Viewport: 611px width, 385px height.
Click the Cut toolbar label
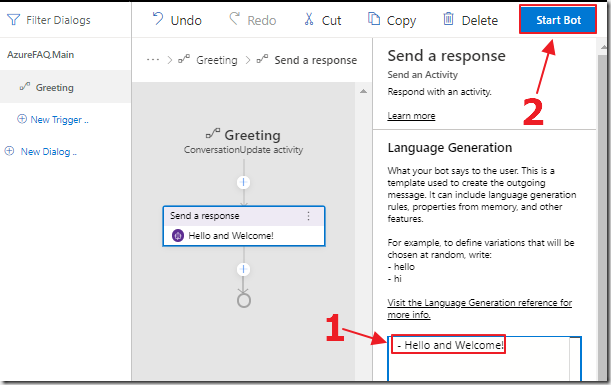331,20
